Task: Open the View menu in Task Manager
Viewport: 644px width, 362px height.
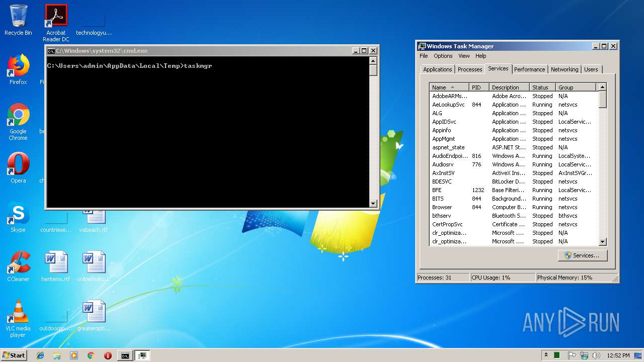Action: (x=464, y=56)
